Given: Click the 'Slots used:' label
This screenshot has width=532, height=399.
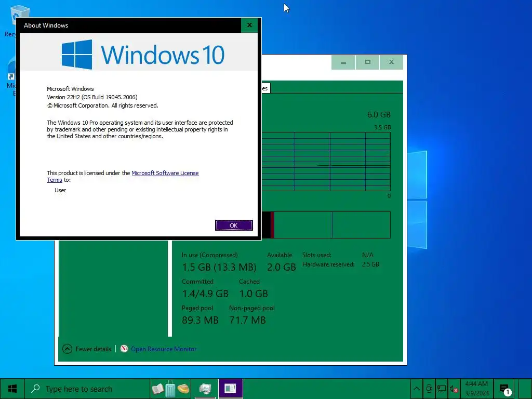Looking at the screenshot, I should [x=316, y=255].
